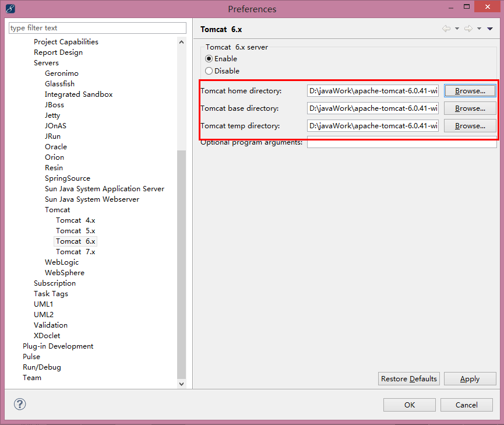The height and width of the screenshot is (425, 504).
Task: Close the Preferences window
Action: [487, 7]
